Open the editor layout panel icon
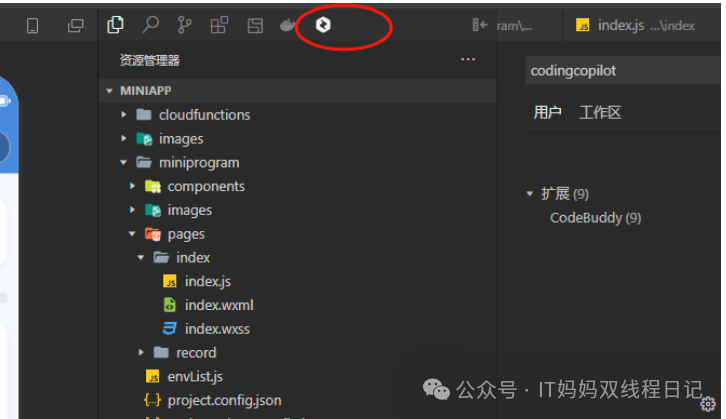726x419 pixels. pyautogui.click(x=255, y=25)
